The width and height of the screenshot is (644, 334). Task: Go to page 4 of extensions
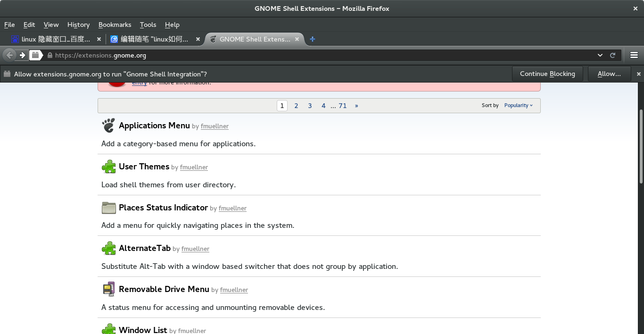[x=323, y=106]
